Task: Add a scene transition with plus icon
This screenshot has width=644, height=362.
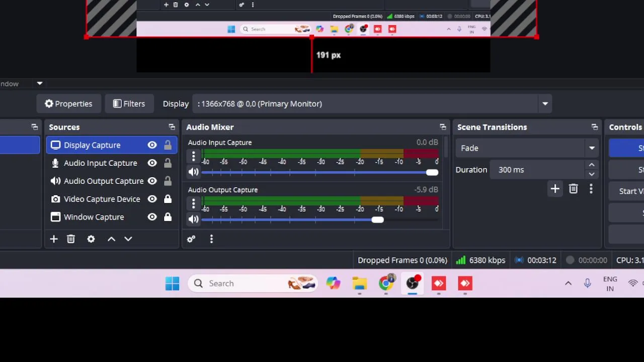Action: tap(555, 189)
